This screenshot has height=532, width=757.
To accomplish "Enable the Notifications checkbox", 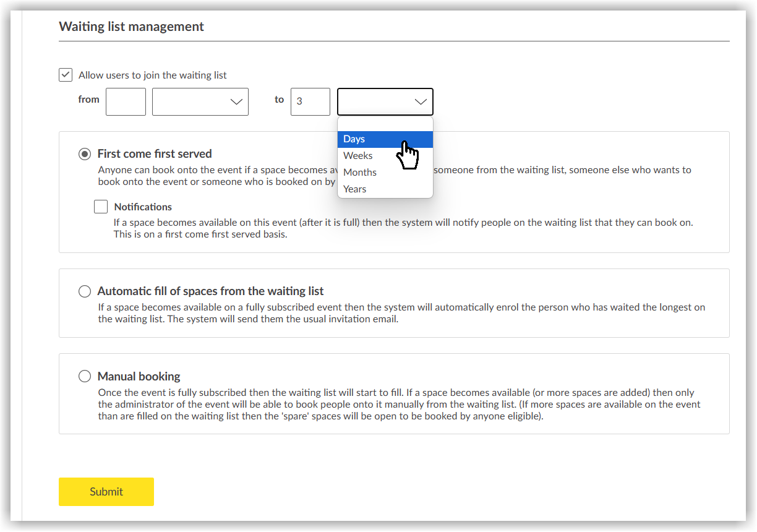I will click(101, 207).
